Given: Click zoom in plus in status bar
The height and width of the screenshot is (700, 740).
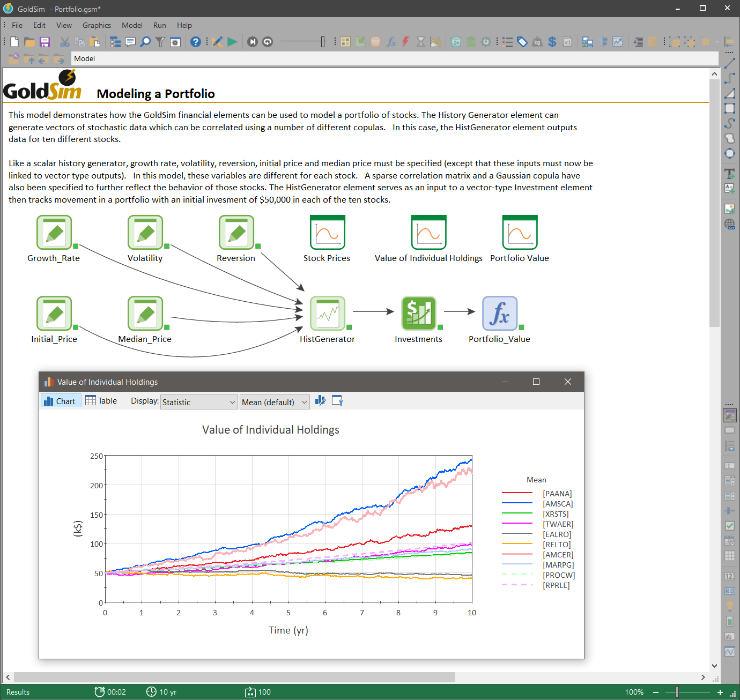Looking at the screenshot, I should (x=720, y=692).
